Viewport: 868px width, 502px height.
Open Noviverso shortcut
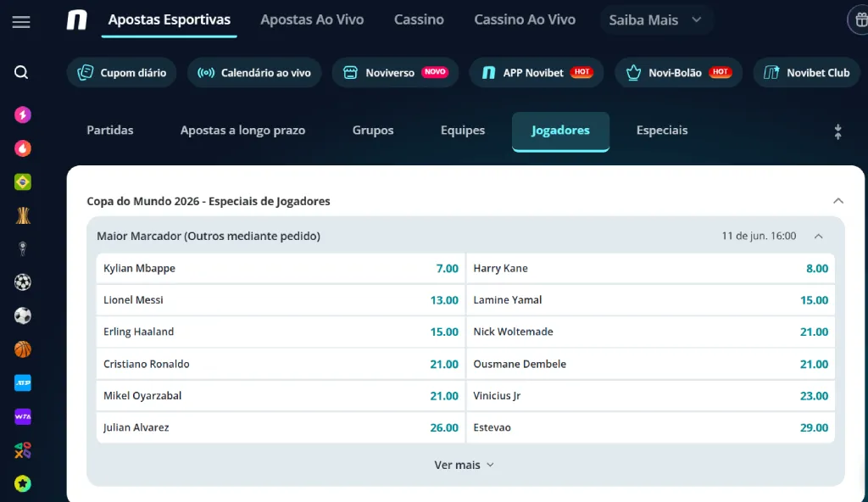point(395,73)
